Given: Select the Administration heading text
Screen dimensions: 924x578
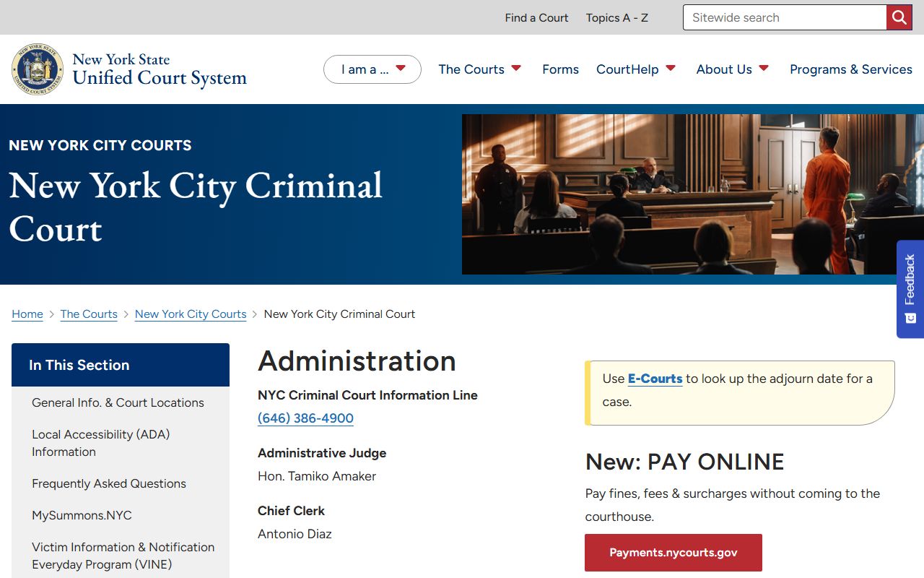Looking at the screenshot, I should [x=357, y=361].
